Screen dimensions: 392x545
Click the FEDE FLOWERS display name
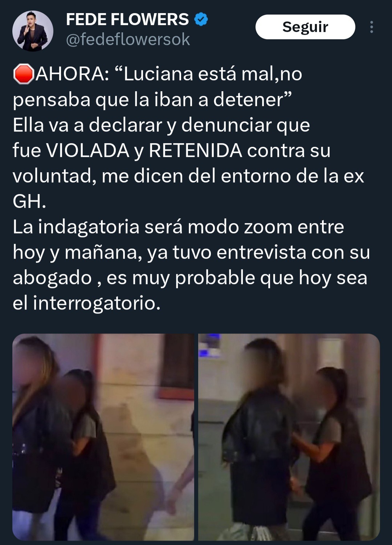[127, 19]
